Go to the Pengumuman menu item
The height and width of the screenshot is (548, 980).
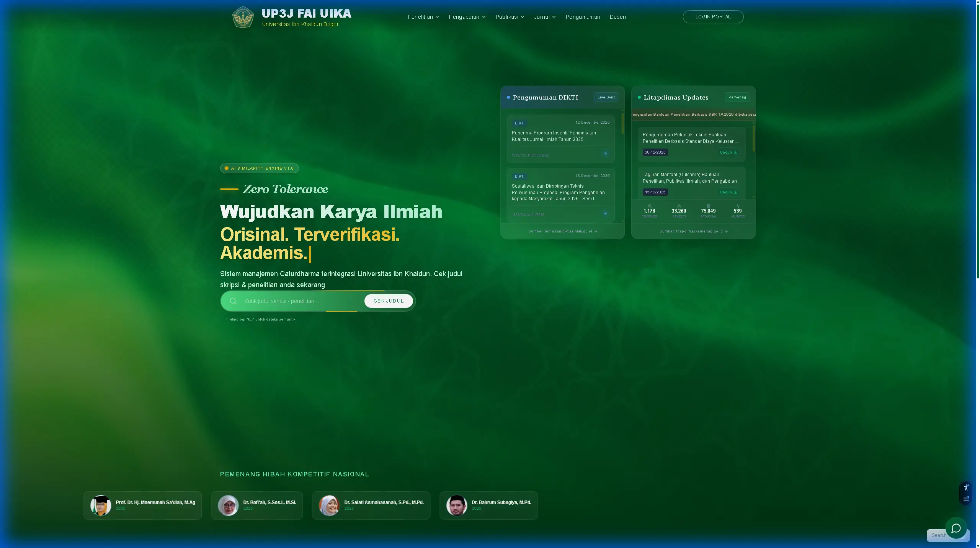(583, 17)
